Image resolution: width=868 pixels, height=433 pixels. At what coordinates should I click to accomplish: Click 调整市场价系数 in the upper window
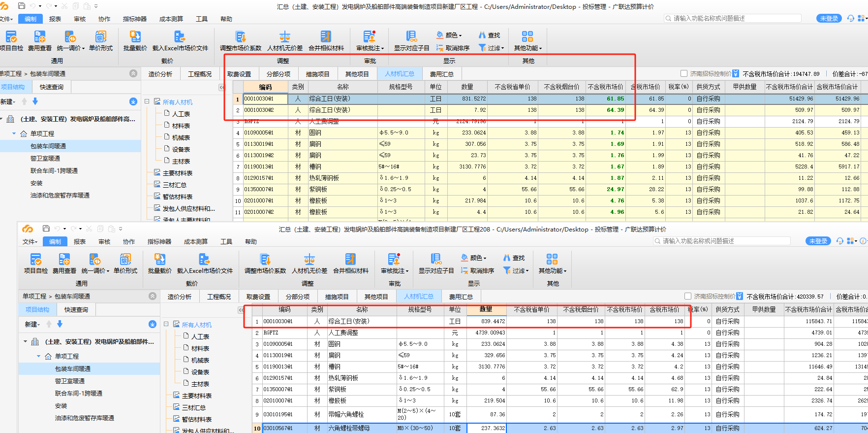point(241,41)
